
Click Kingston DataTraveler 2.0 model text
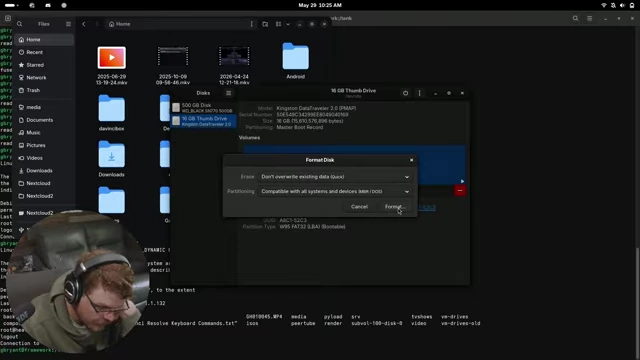click(316, 108)
